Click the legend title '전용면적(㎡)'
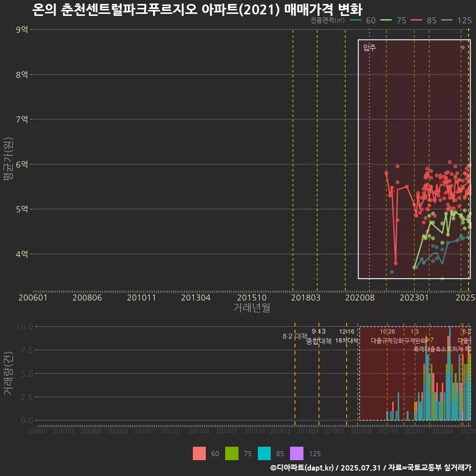 [x=328, y=20]
